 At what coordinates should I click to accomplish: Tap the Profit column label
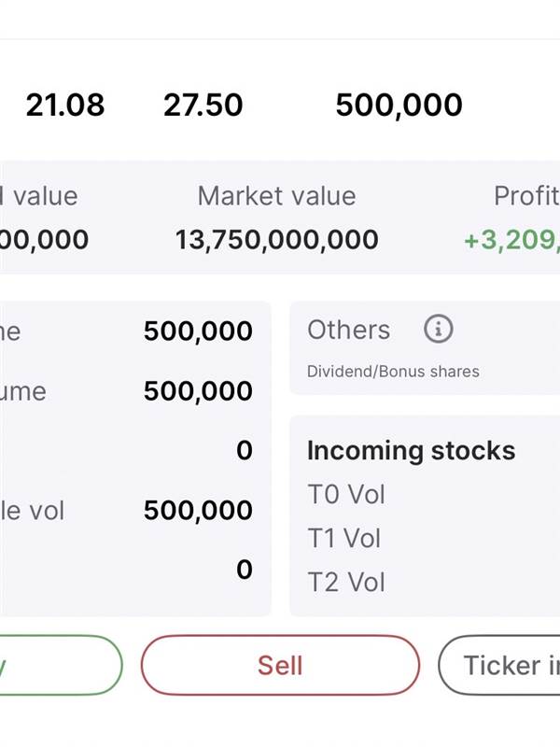(526, 196)
